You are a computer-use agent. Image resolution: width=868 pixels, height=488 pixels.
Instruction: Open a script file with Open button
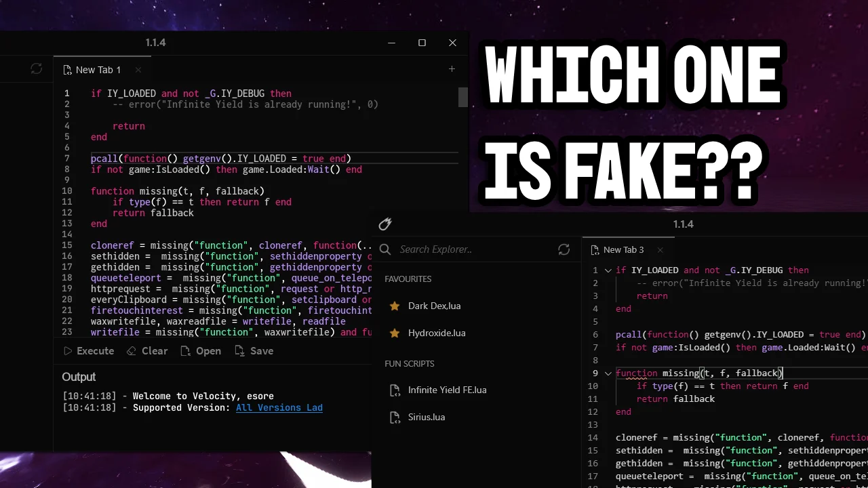tap(201, 351)
